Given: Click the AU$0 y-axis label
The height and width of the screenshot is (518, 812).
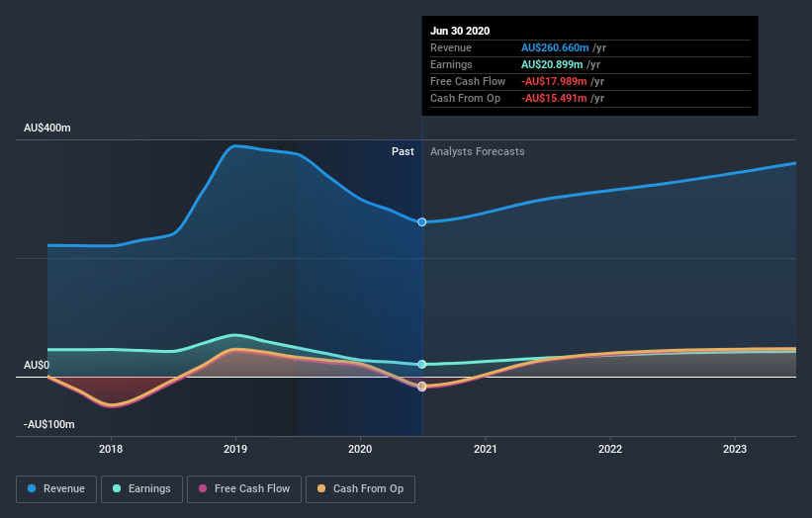Looking at the screenshot, I should click(37, 366).
